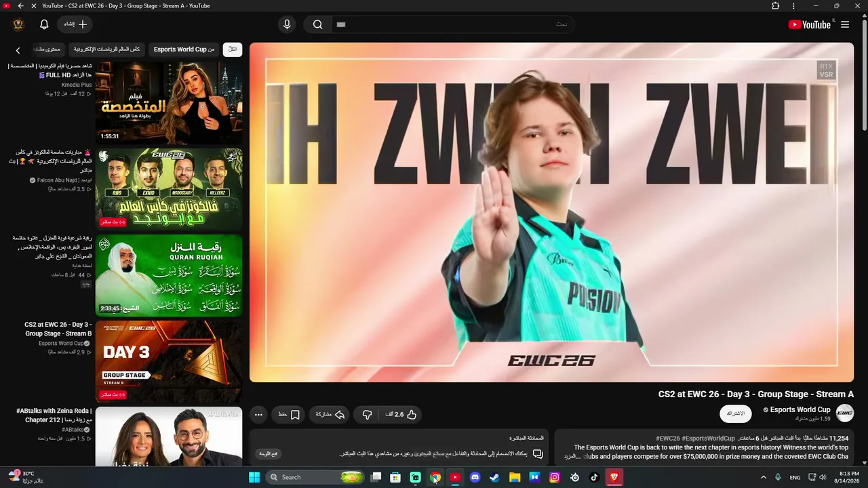The width and height of the screenshot is (868, 488).
Task: Save the video with "حفظ"
Action: 289,415
